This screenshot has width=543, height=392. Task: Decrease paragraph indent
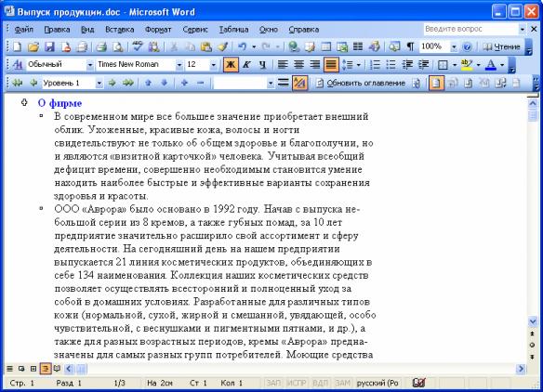pyautogui.click(x=407, y=65)
